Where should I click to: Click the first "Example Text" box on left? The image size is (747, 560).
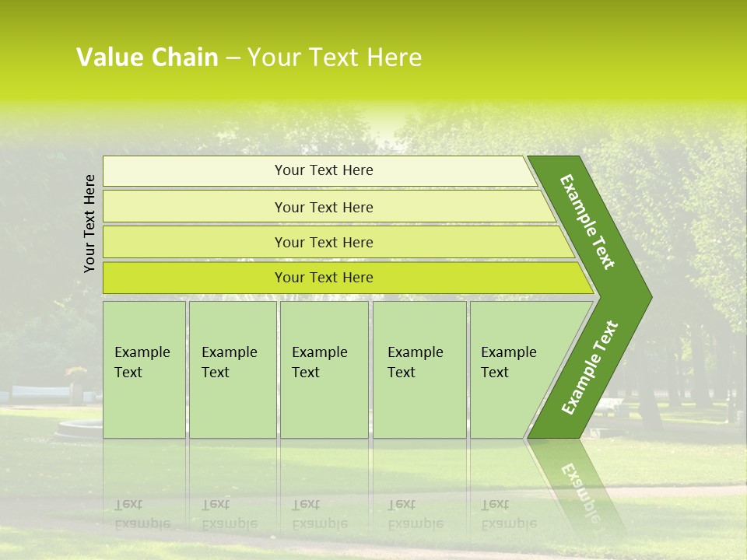[x=144, y=369]
